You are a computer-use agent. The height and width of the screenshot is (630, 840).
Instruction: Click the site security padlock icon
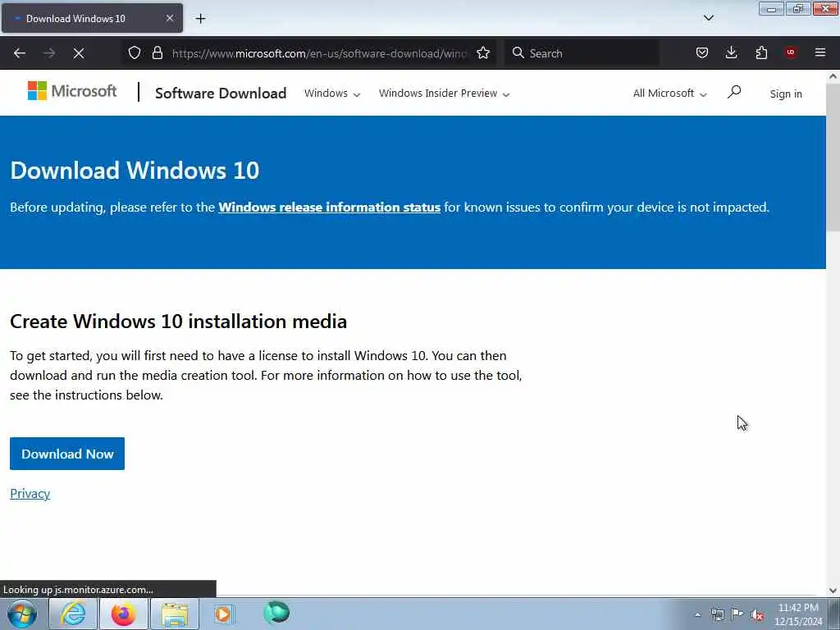pos(157,52)
